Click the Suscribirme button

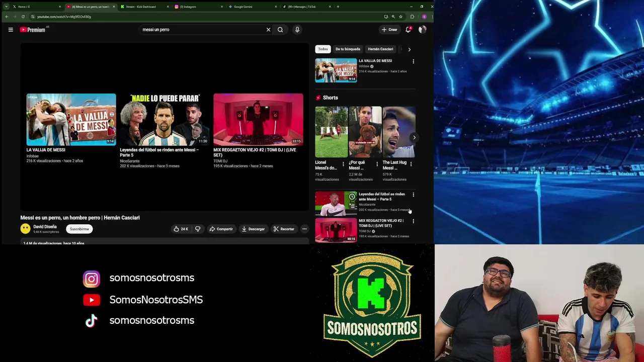[79, 229]
